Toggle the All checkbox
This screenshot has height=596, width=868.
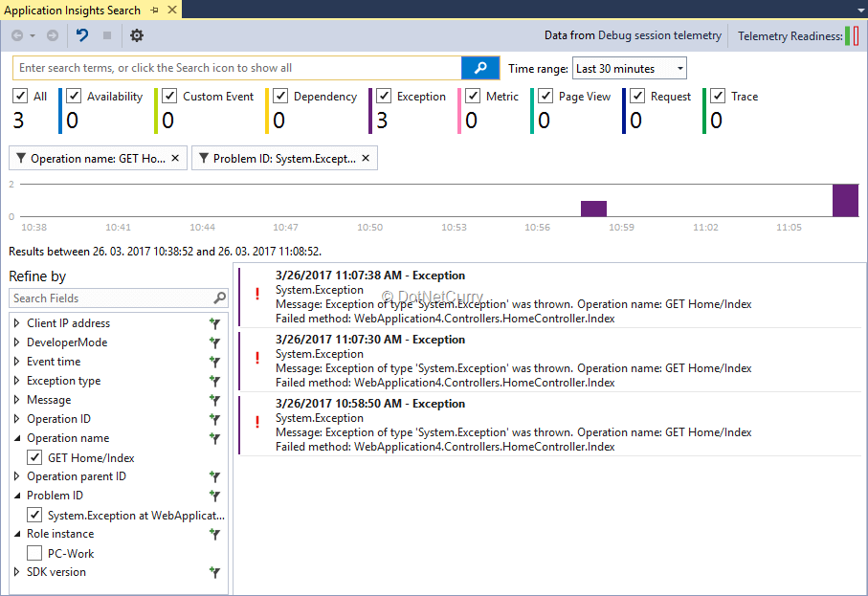tap(20, 96)
